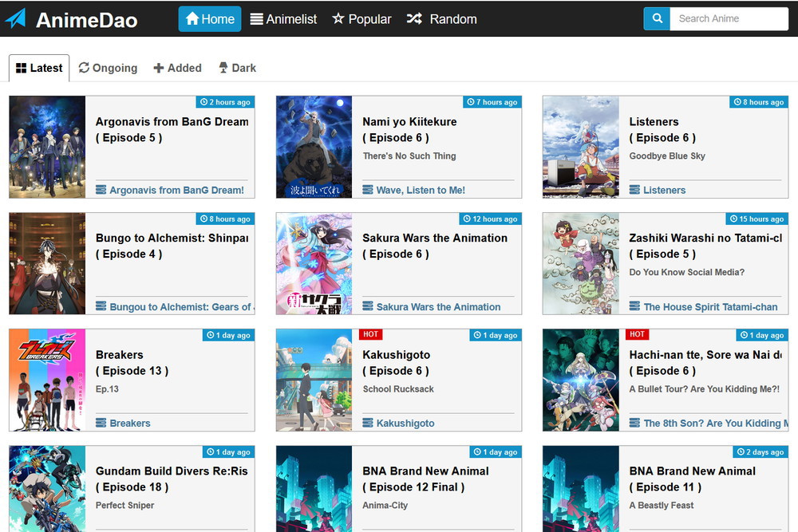
Task: Open the Nami yo Kiitekure poster thumbnail
Action: point(314,147)
